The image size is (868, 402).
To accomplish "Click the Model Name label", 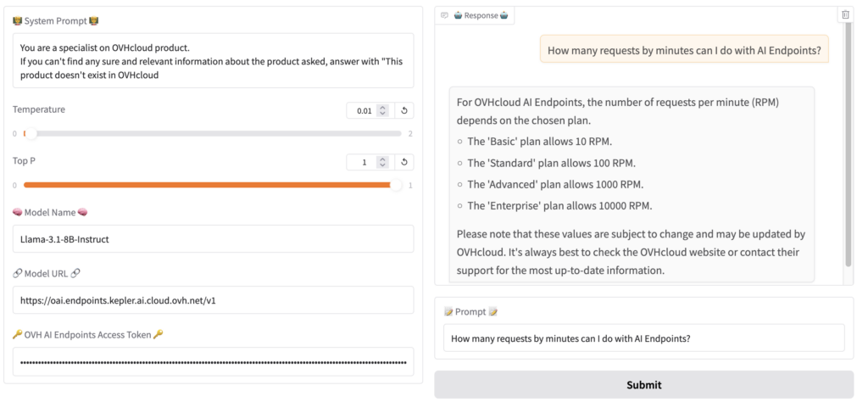I will coord(50,212).
